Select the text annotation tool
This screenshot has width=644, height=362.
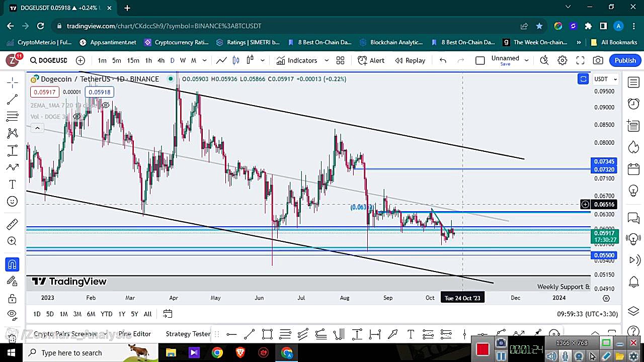pyautogui.click(x=13, y=185)
